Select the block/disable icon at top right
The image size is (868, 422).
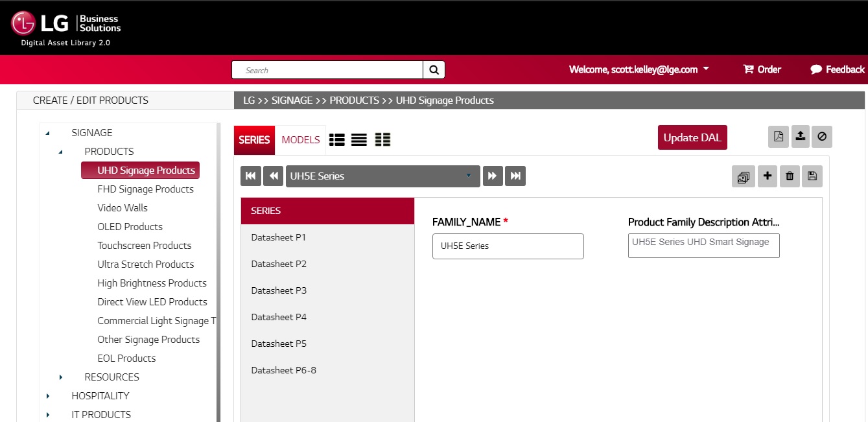[822, 136]
